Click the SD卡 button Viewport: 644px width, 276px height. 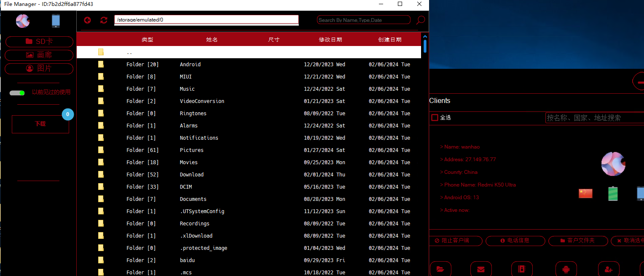click(39, 41)
